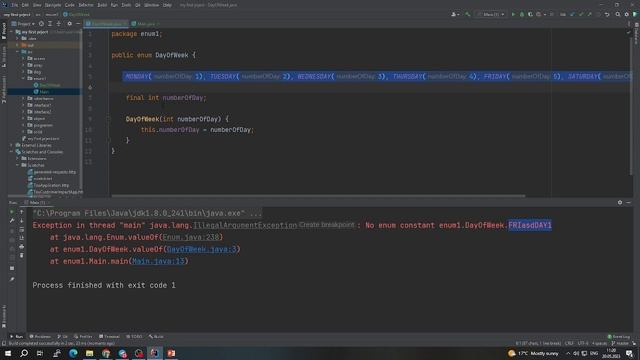The width and height of the screenshot is (640, 360).
Task: Open Project view mode dropdown
Action: pyautogui.click(x=24, y=24)
